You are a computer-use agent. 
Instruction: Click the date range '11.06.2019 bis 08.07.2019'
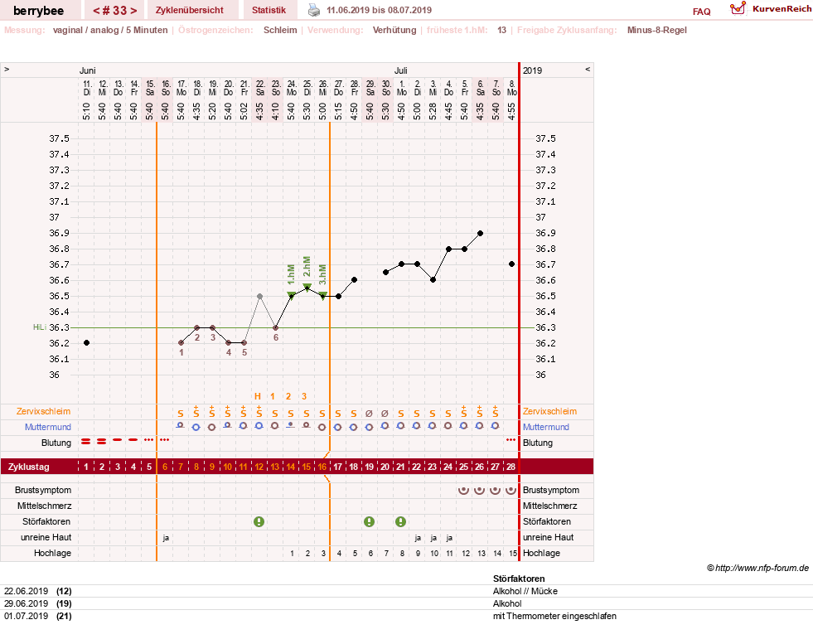(379, 10)
